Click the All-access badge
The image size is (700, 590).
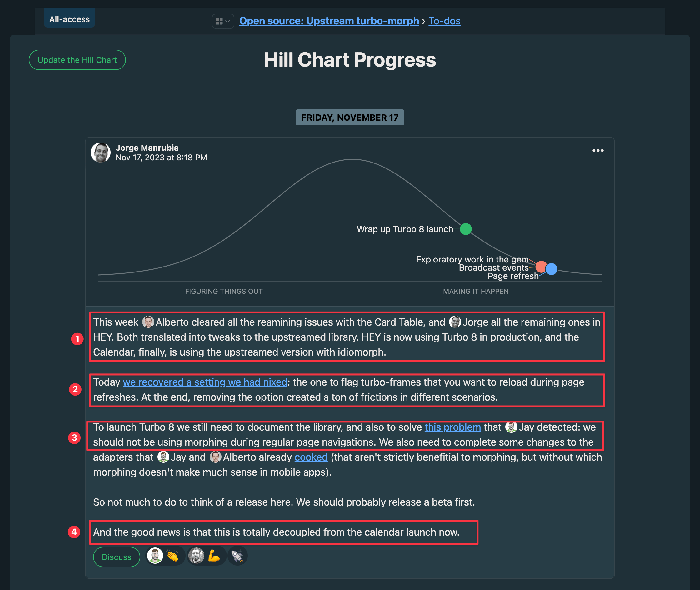click(x=70, y=19)
